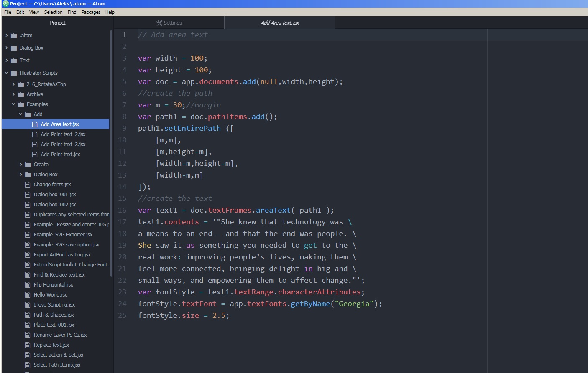This screenshot has height=373, width=588.
Task: Open the Edit menu
Action: 20,12
